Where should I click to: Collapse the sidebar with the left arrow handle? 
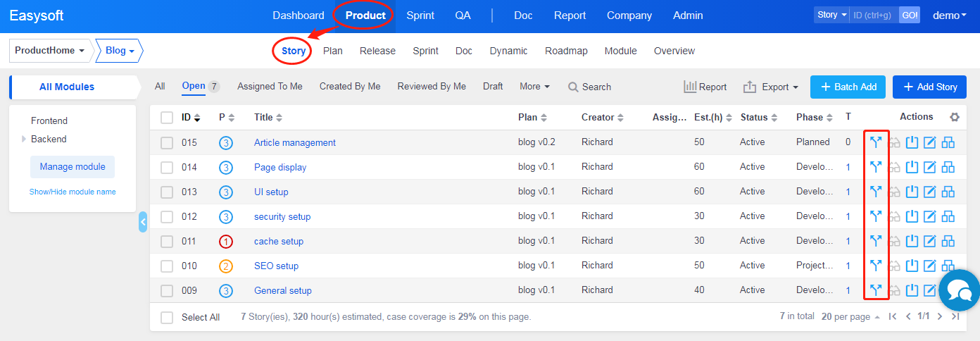[143, 222]
